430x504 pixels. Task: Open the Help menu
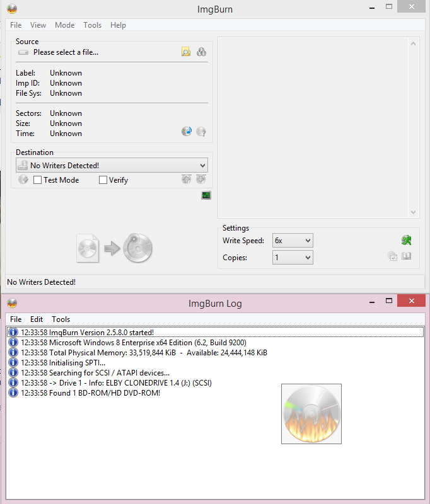(118, 25)
